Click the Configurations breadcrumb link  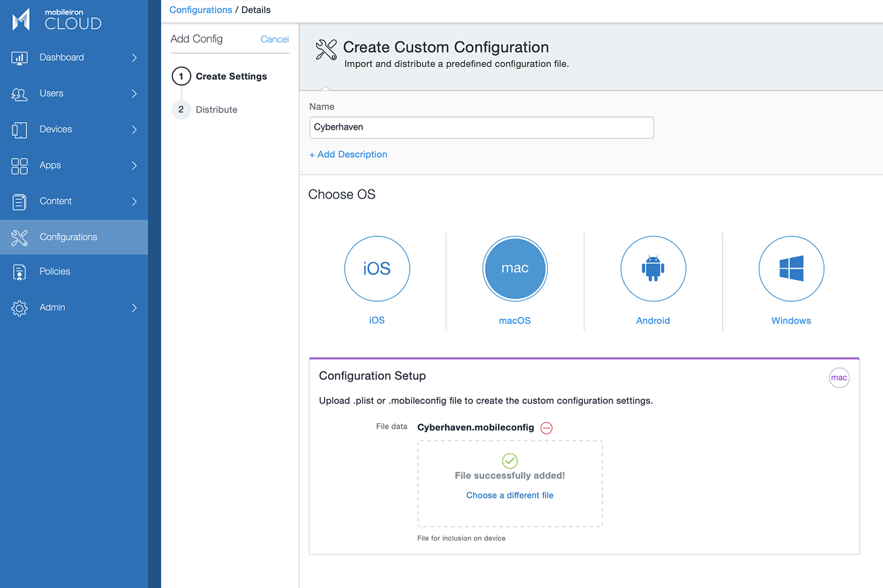tap(201, 10)
